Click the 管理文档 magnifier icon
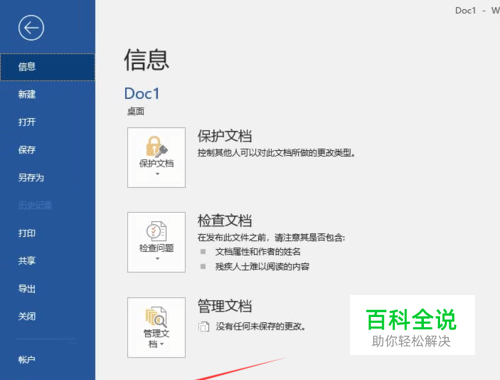 coord(156,317)
